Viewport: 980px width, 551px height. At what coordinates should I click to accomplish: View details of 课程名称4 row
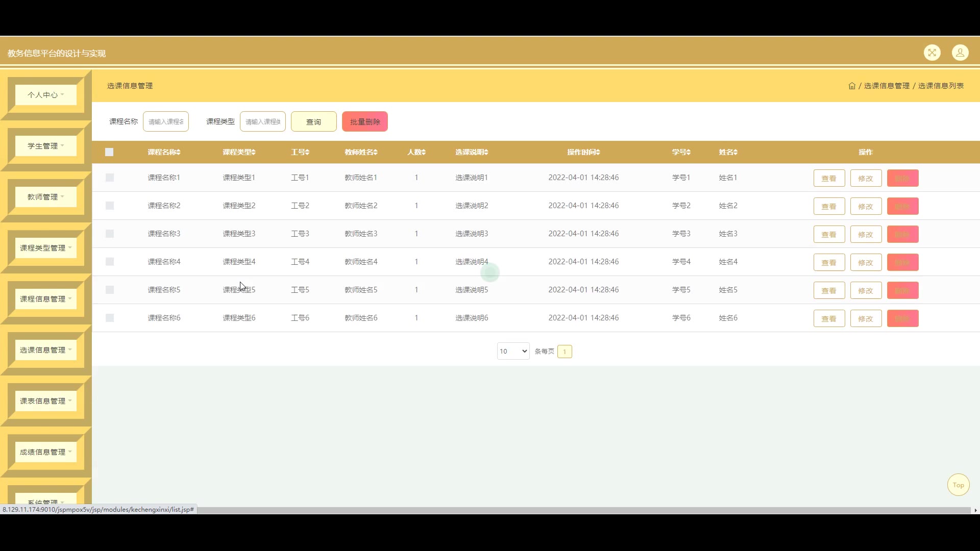coord(829,262)
